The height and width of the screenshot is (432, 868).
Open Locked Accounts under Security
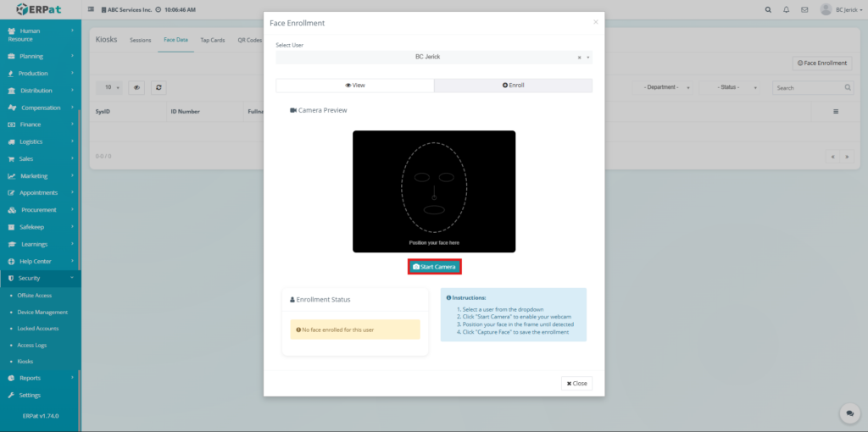(37, 329)
